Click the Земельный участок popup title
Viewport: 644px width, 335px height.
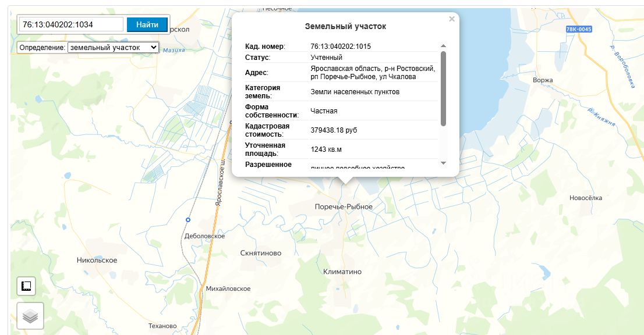point(345,26)
